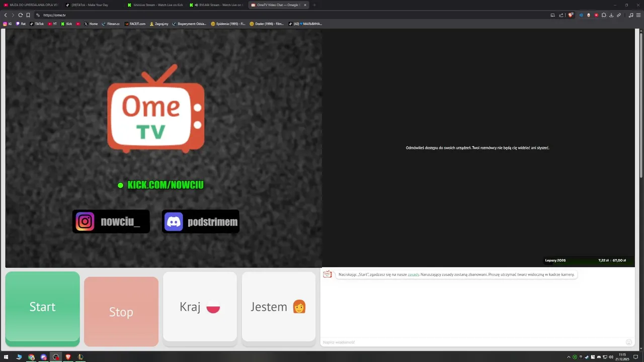Open YT bookmark
The height and width of the screenshot is (362, 644).
(52, 24)
